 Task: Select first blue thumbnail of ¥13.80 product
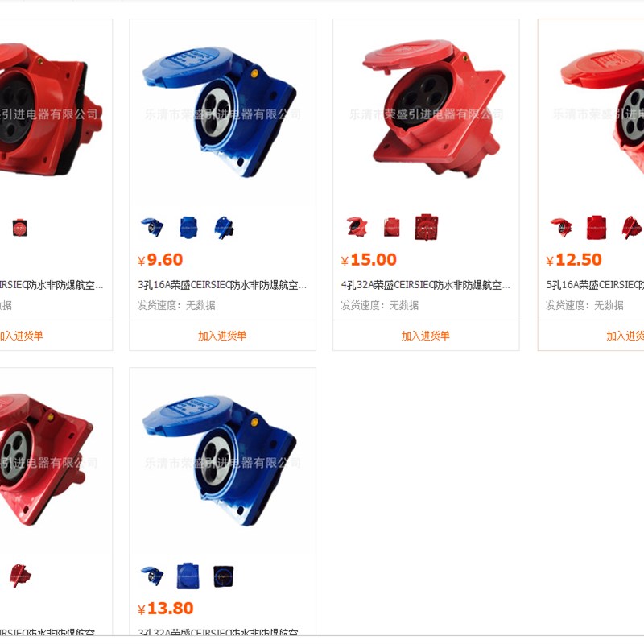tap(152, 576)
